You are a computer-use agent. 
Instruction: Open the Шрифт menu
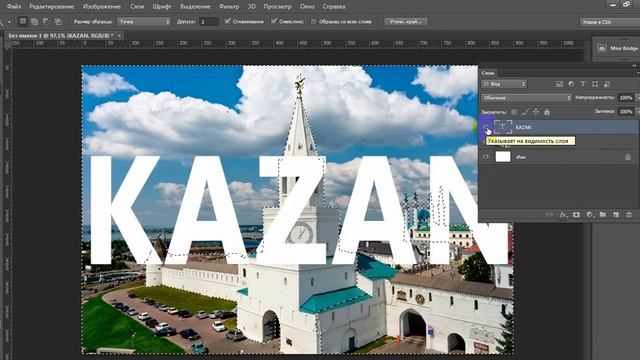[x=162, y=7]
